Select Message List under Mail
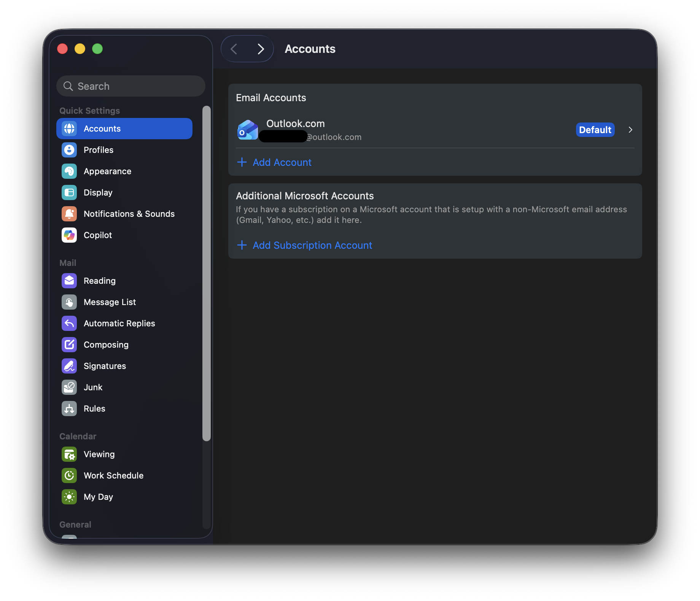 point(124,302)
